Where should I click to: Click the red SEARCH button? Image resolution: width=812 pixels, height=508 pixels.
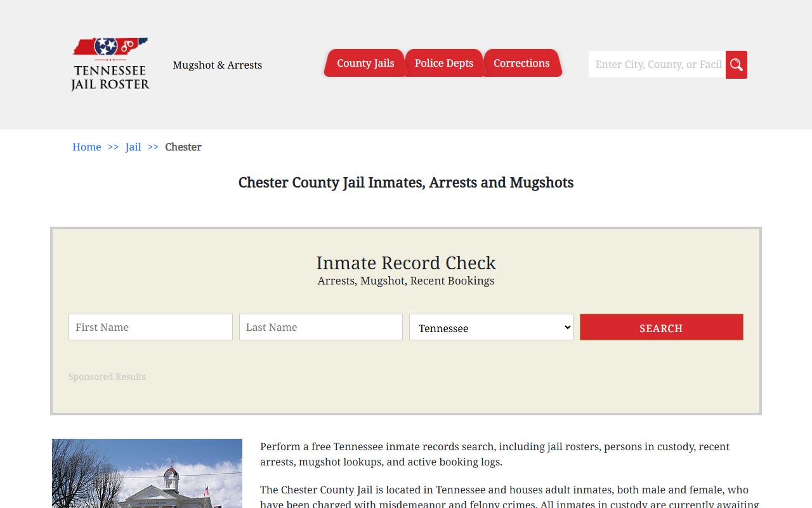661,327
